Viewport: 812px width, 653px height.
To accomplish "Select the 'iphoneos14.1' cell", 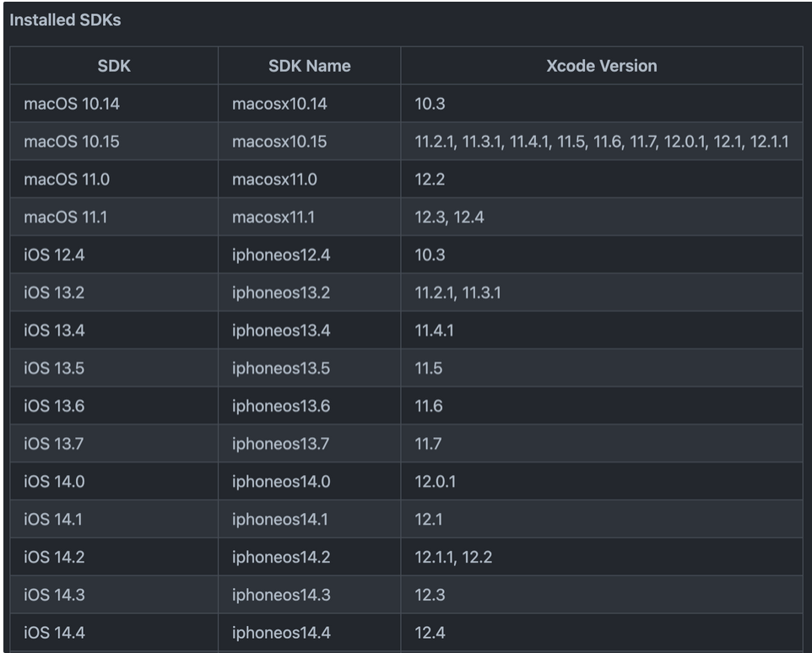I will click(309, 519).
